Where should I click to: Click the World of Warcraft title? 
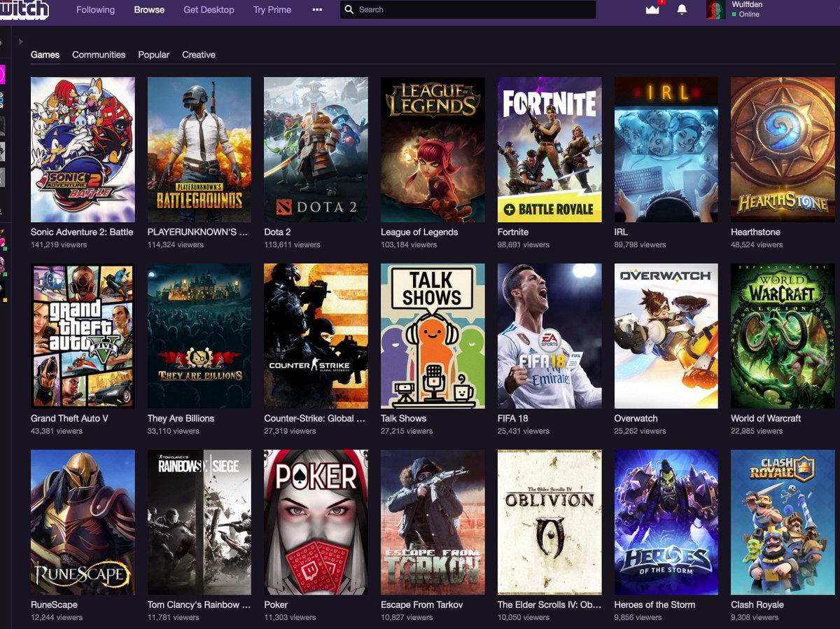pos(766,418)
